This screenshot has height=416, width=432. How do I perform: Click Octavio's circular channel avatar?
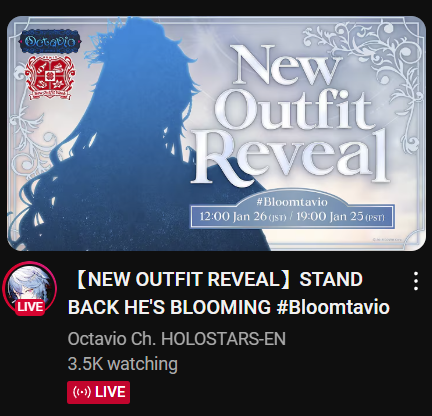(x=30, y=288)
